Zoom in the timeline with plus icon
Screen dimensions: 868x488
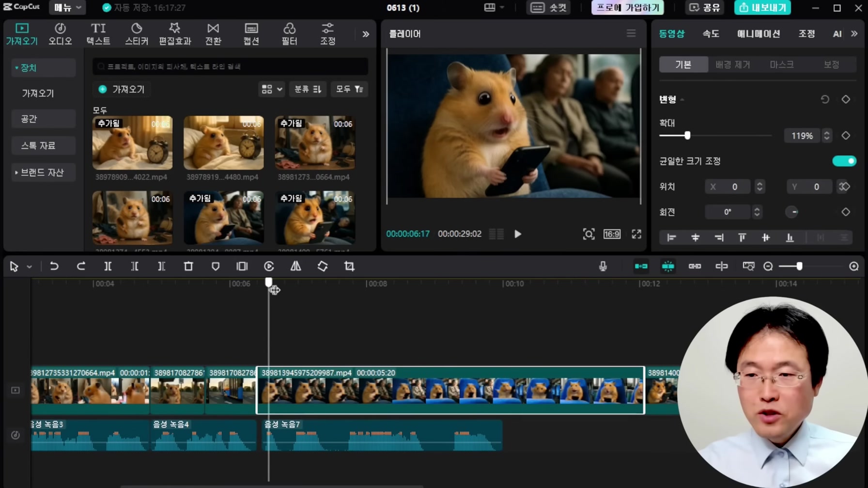point(854,266)
